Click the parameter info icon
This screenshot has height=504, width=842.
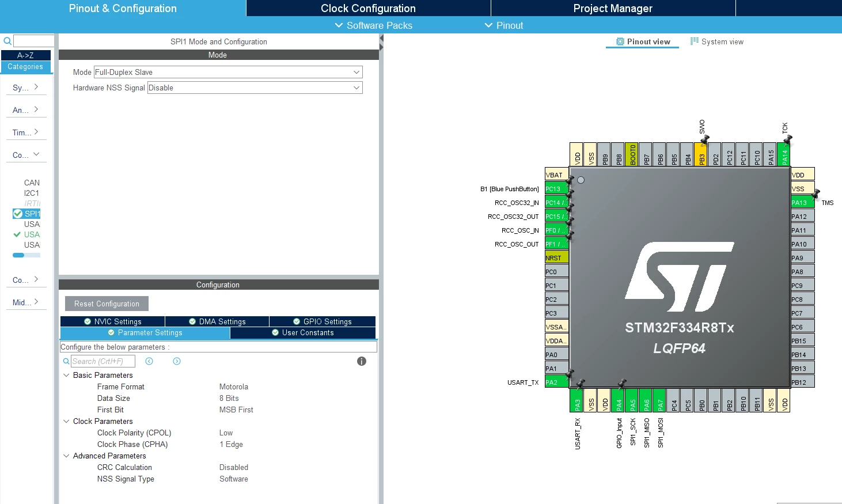(362, 361)
